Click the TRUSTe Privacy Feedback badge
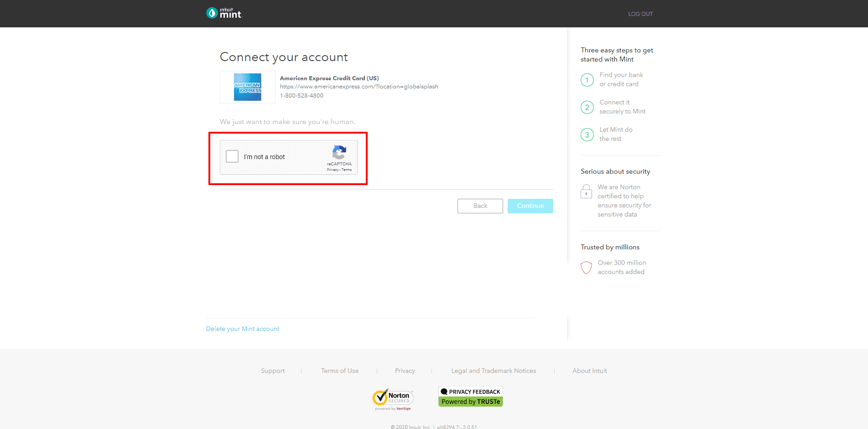Screen dimensions: 868x429 (x=471, y=397)
